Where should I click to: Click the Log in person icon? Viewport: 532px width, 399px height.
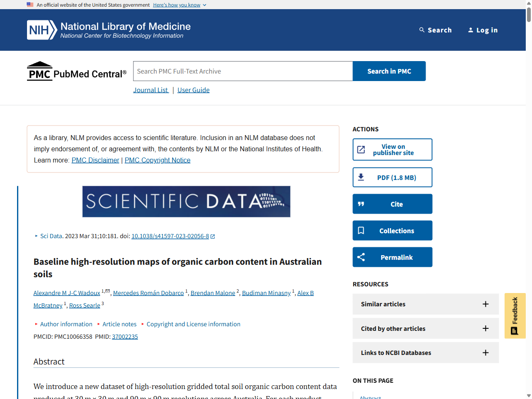coord(470,30)
